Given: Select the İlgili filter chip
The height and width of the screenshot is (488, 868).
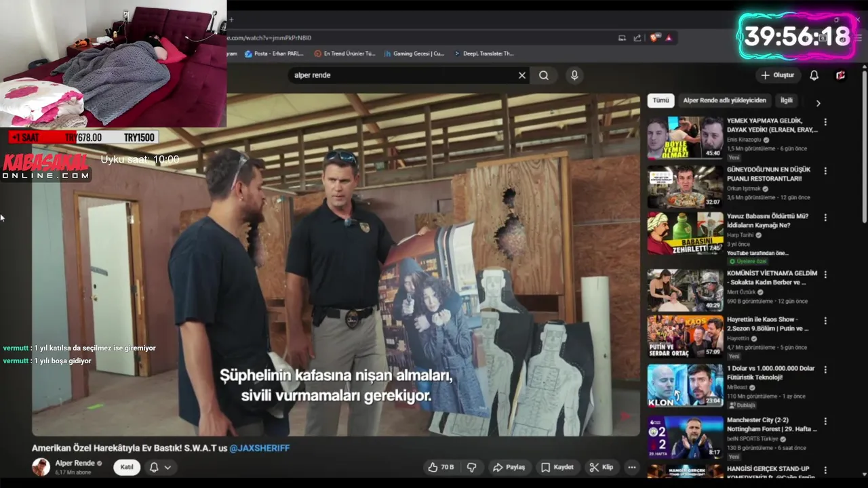Looking at the screenshot, I should 787,100.
